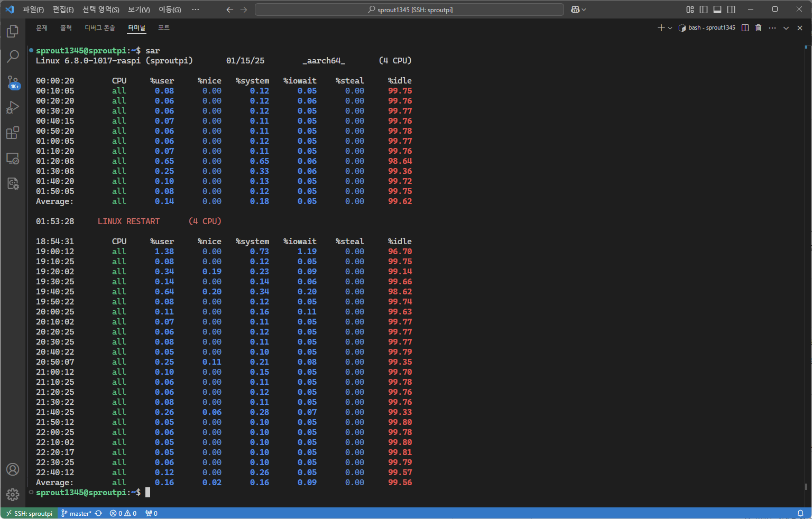812x519 pixels.
Task: Click the first sar command prompt line
Action: tap(98, 51)
